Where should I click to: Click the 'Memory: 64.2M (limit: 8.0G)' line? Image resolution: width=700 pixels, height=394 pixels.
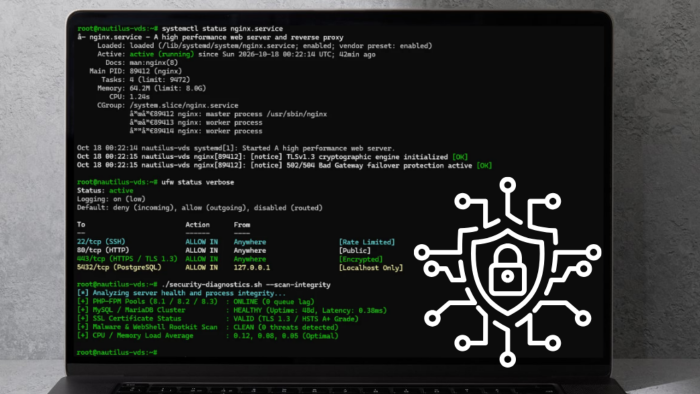152,88
